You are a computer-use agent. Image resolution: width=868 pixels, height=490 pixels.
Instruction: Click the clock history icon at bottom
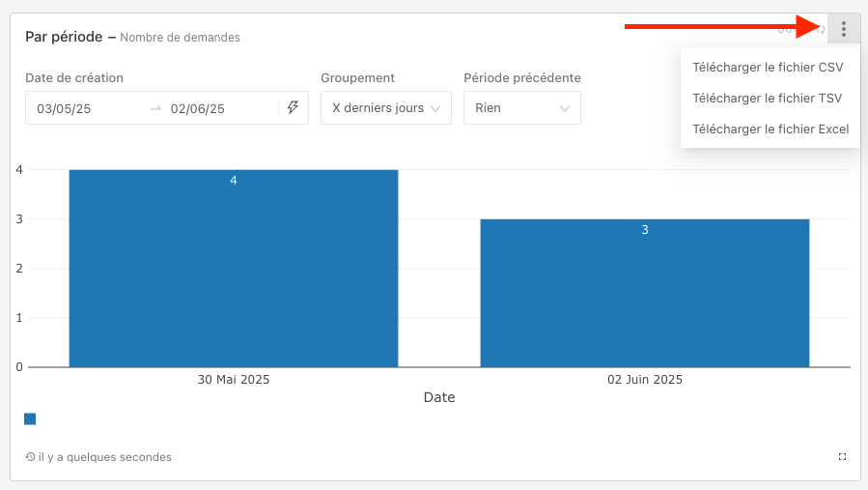point(31,457)
